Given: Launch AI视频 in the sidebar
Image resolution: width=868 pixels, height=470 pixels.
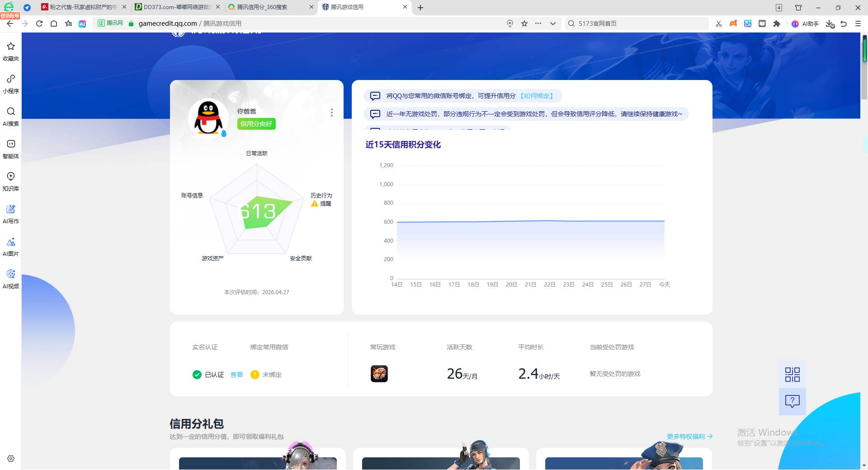Looking at the screenshot, I should pyautogui.click(x=10, y=278).
